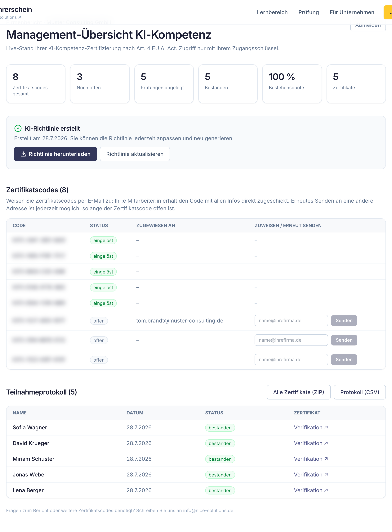
Task: Click the assigned email tom.brandt@muster-consulting.de
Action: point(180,320)
